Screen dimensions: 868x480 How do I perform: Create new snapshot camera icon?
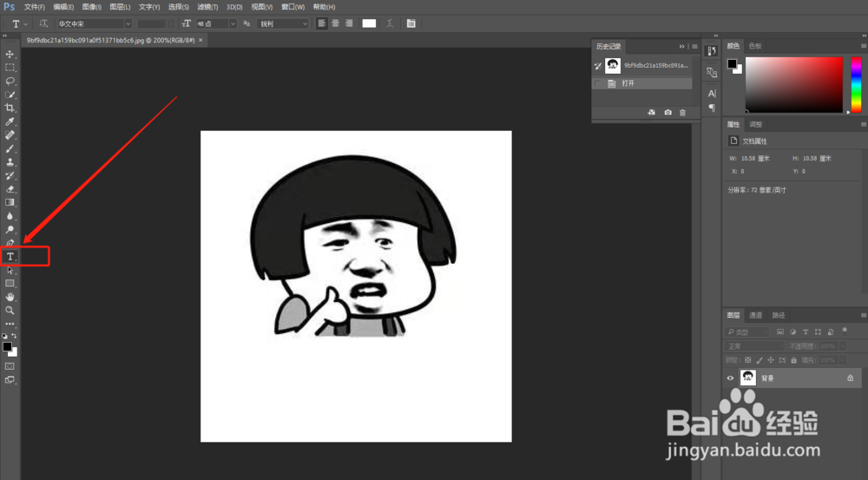(668, 112)
